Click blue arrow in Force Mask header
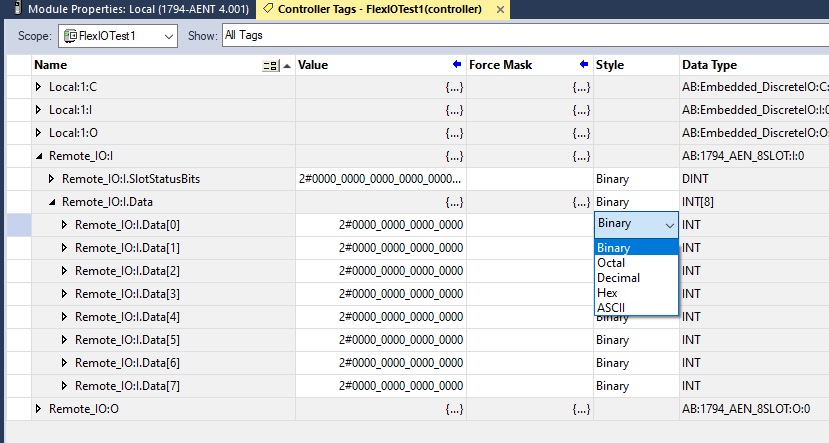829x443 pixels. pos(584,64)
